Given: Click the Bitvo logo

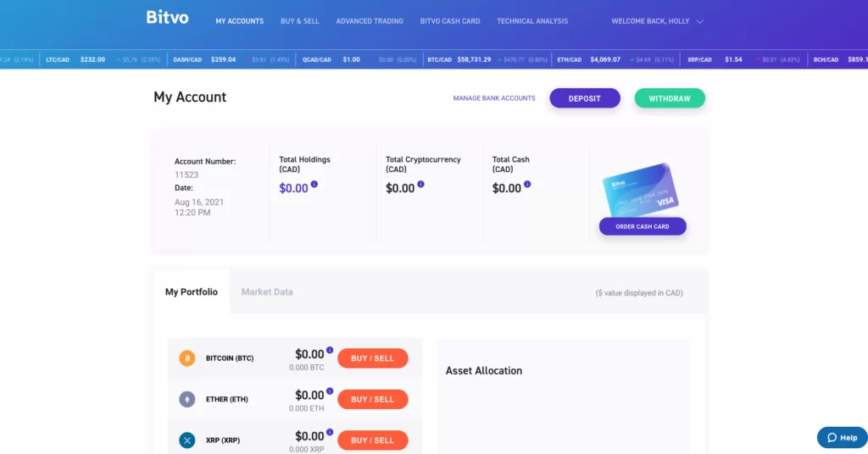Looking at the screenshot, I should pyautogui.click(x=167, y=18).
